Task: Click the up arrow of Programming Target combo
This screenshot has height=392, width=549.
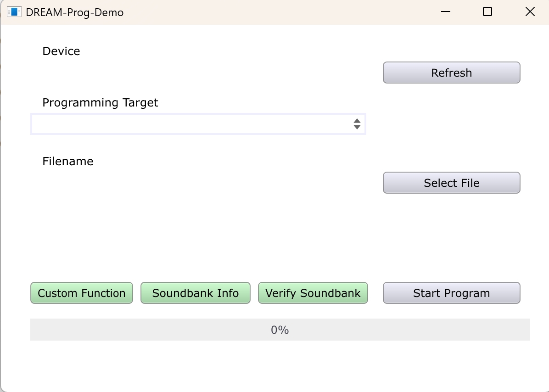Action: (x=357, y=121)
